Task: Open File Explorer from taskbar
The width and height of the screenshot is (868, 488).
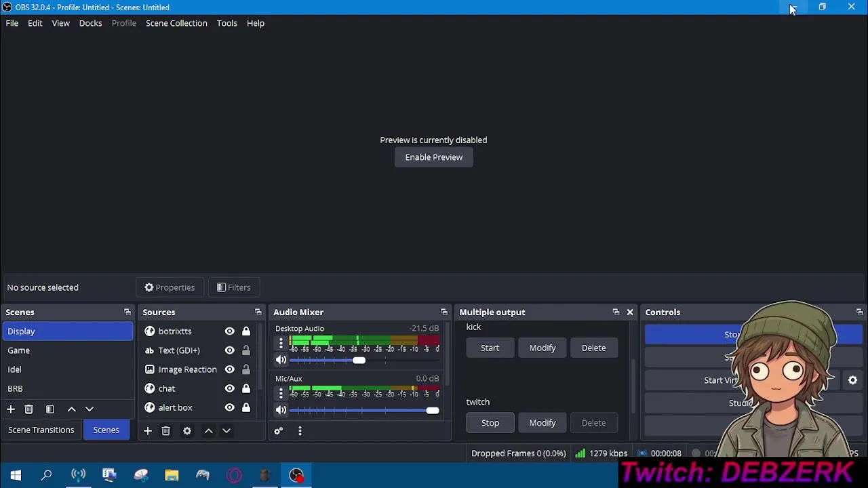Action: pos(172,475)
